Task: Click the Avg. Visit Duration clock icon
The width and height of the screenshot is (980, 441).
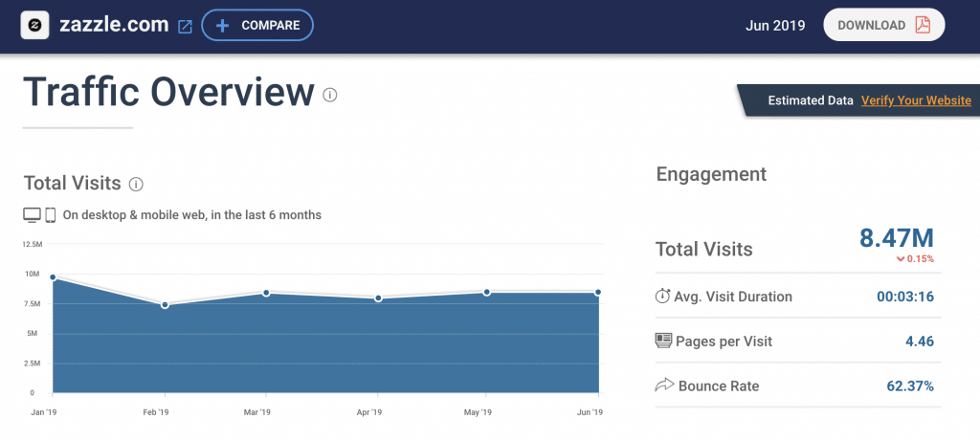Action: point(662,297)
